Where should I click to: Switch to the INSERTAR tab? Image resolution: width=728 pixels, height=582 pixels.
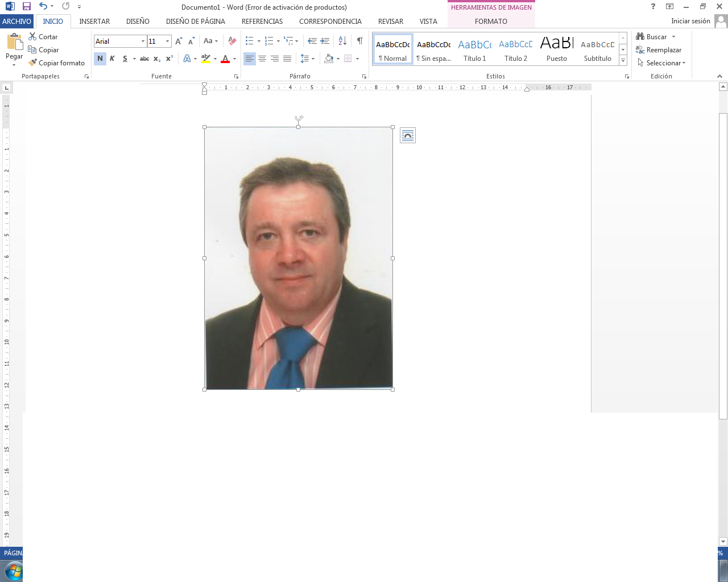click(94, 22)
